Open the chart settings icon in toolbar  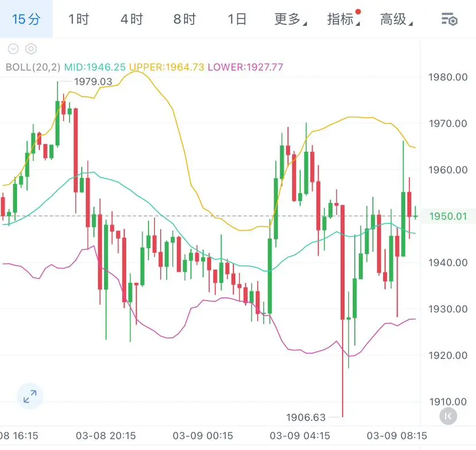449,20
